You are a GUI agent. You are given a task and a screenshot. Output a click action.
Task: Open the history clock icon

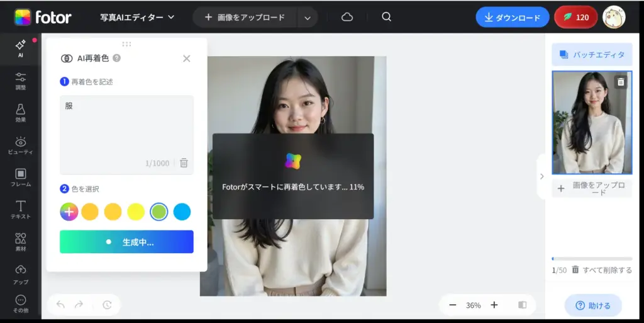click(107, 305)
